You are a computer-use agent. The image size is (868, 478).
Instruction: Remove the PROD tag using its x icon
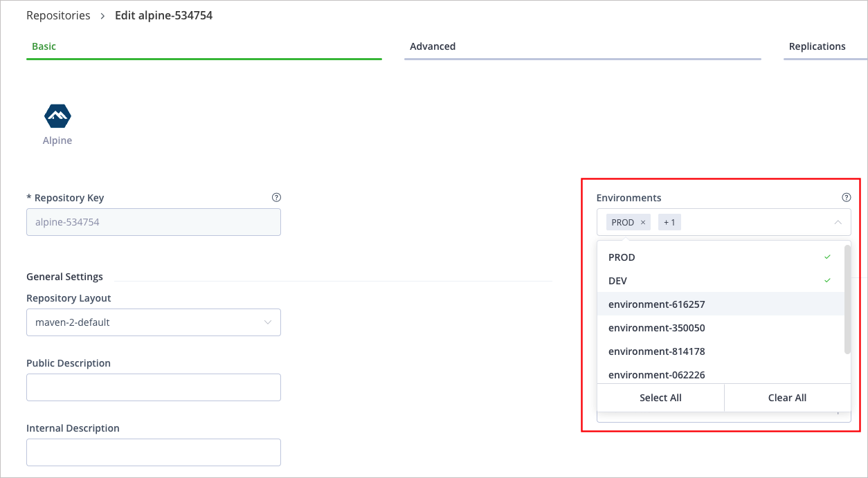pyautogui.click(x=643, y=222)
